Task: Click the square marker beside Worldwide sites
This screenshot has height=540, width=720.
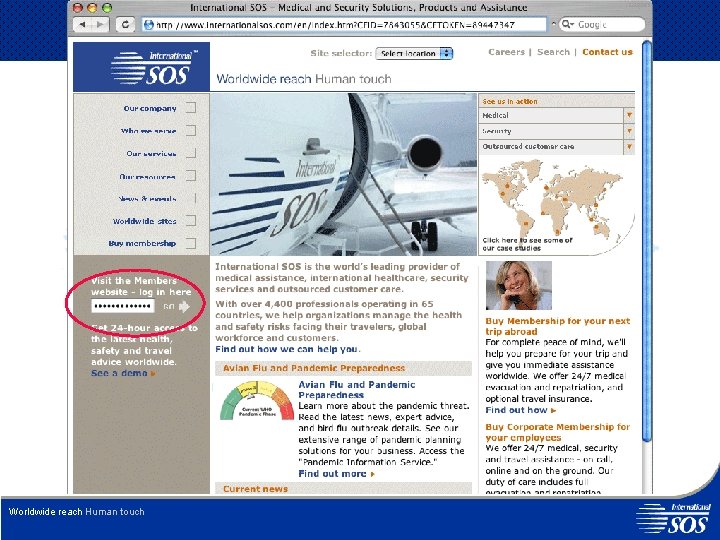Action: pos(191,221)
